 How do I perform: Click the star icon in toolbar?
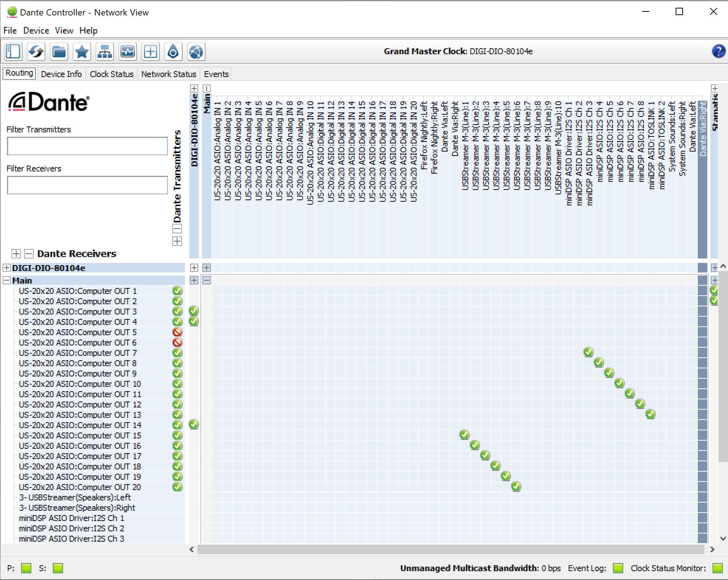(x=82, y=52)
